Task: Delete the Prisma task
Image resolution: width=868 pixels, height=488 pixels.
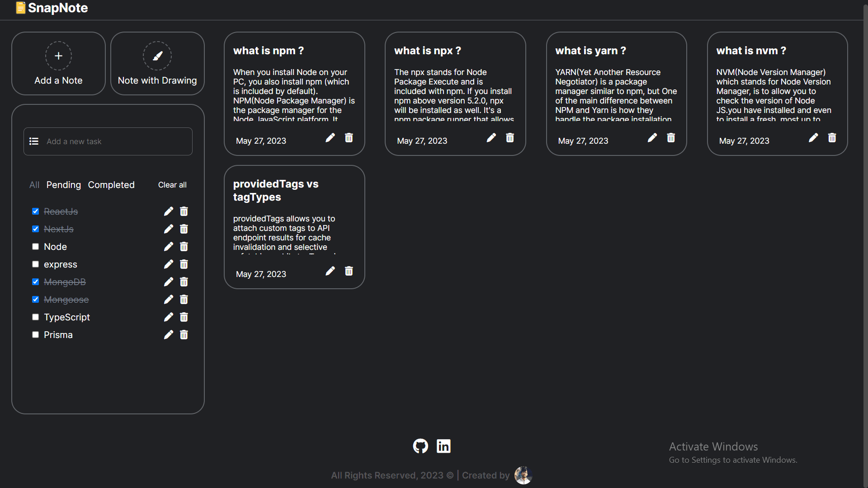Action: click(x=184, y=335)
